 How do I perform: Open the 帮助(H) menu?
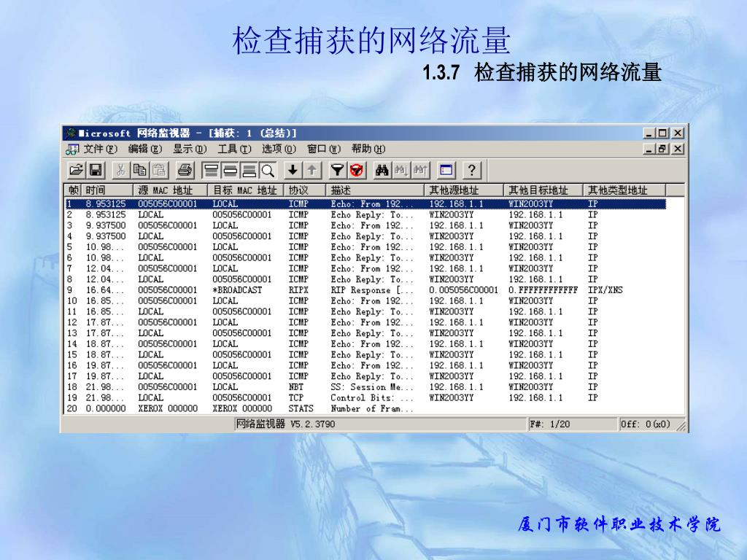pyautogui.click(x=368, y=149)
